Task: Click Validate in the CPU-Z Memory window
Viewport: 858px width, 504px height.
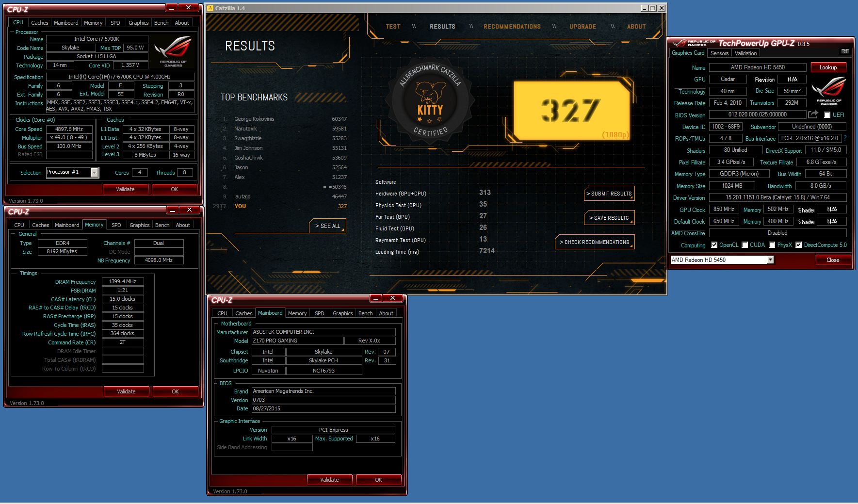Action: tap(126, 391)
